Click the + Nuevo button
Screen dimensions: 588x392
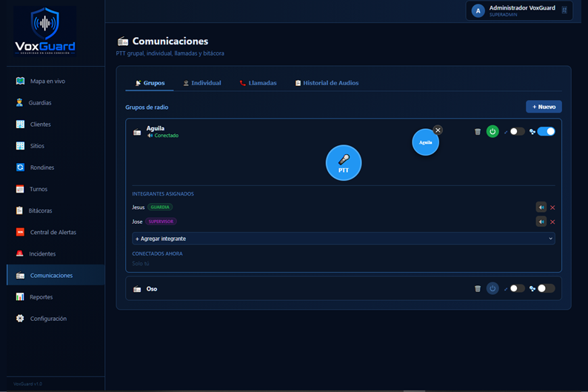(x=544, y=107)
